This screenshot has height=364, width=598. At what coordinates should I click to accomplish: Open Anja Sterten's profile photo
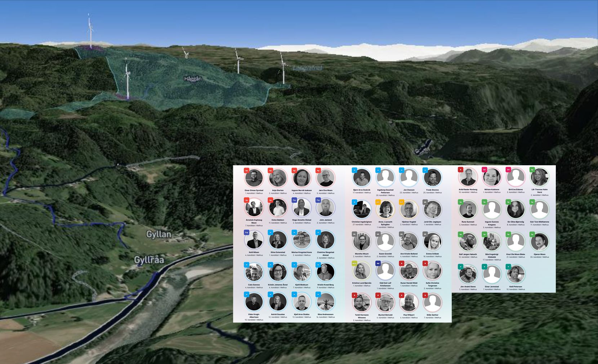pyautogui.click(x=278, y=178)
